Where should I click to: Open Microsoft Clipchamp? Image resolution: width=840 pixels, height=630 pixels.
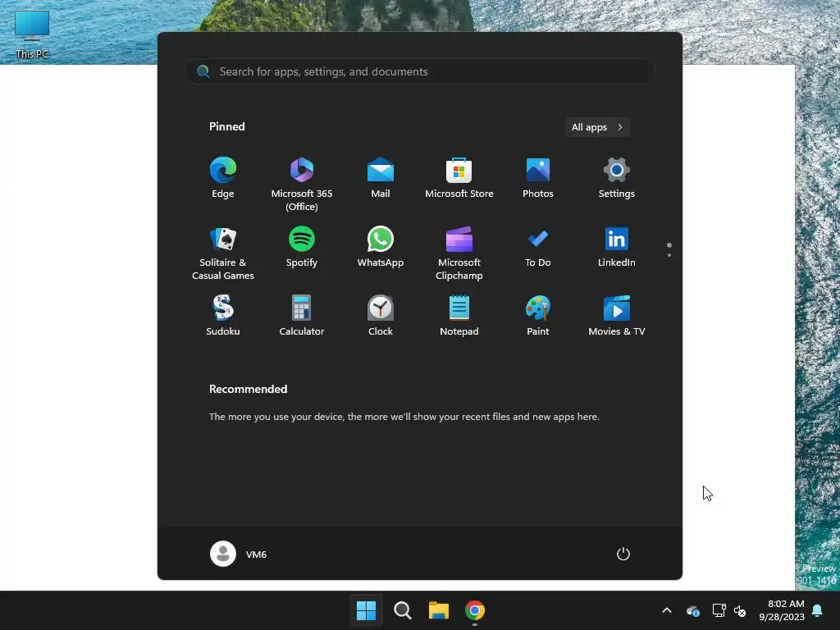(x=459, y=253)
